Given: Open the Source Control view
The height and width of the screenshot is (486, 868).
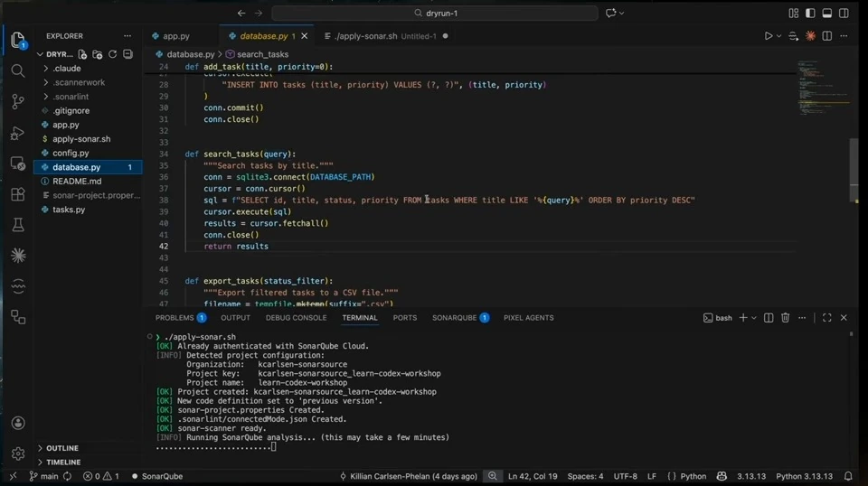Looking at the screenshot, I should pos(18,101).
